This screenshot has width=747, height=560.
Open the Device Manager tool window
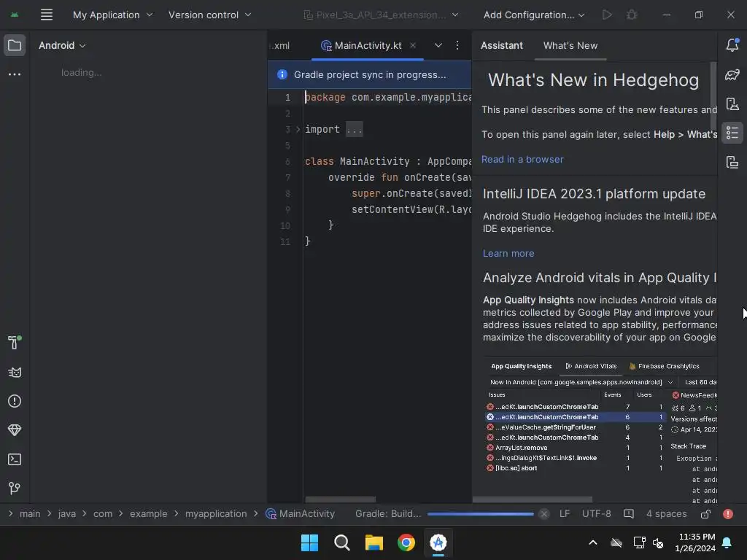pyautogui.click(x=732, y=104)
